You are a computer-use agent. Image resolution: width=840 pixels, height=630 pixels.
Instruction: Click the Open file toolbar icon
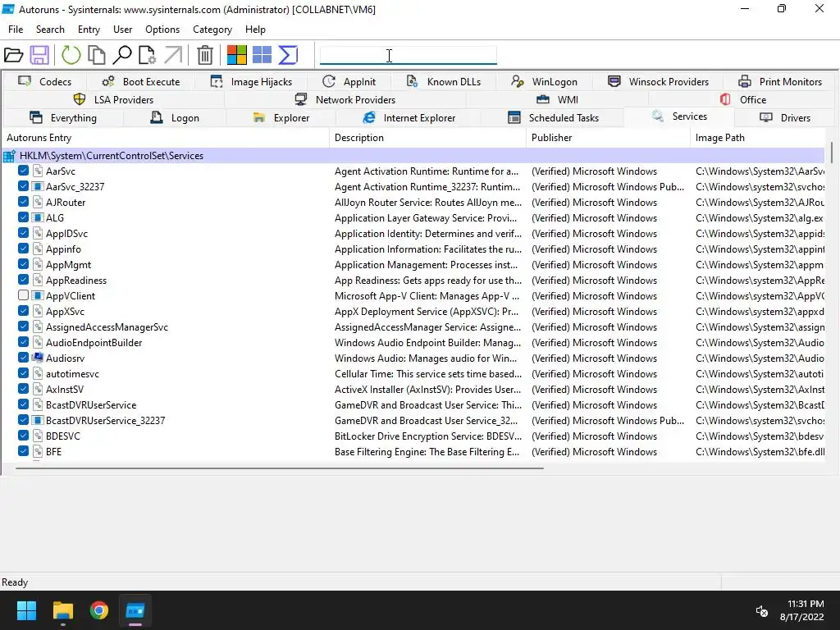(x=13, y=55)
